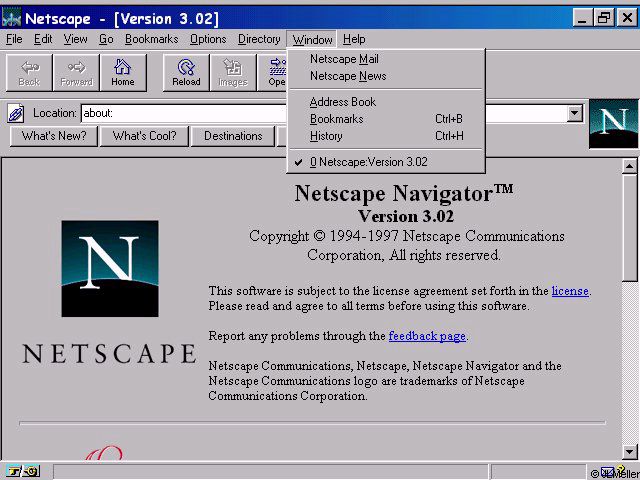
Task: Open the View menu
Action: pyautogui.click(x=75, y=39)
